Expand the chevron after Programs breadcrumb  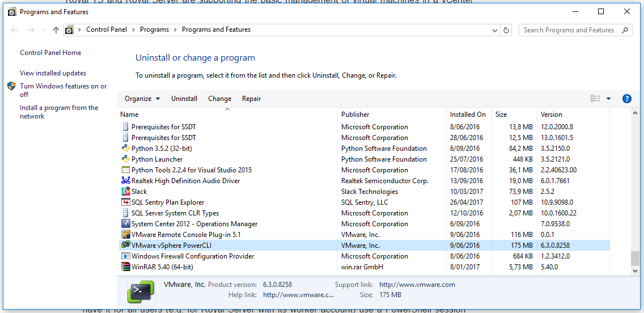click(175, 29)
